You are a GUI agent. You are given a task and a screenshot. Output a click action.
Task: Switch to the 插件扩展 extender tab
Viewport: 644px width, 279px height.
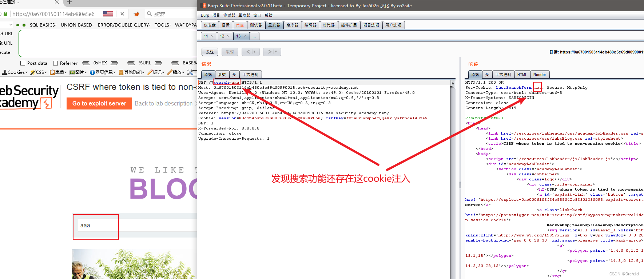[x=349, y=25]
